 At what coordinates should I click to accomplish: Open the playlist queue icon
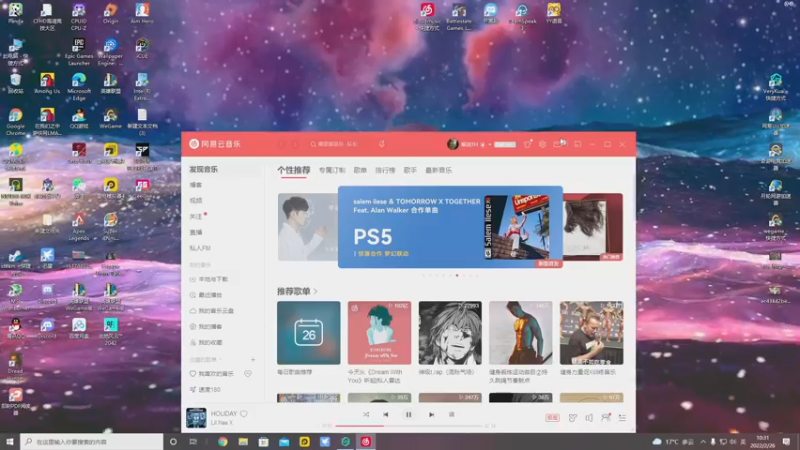[622, 418]
